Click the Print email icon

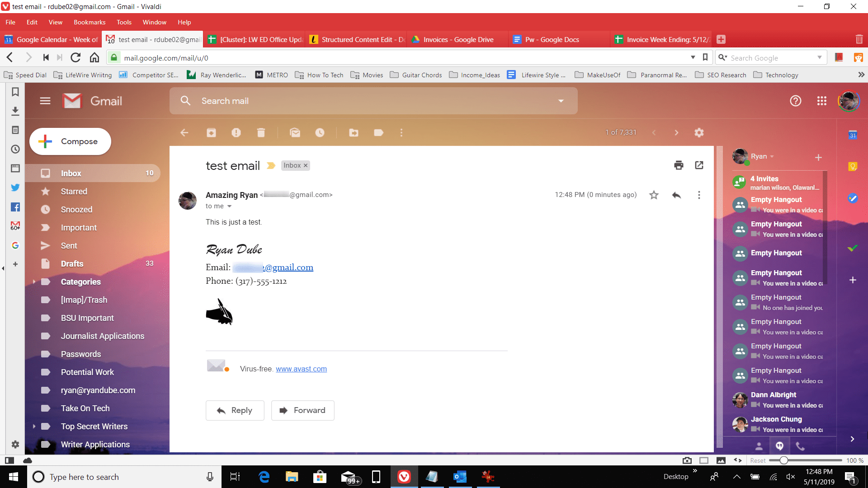point(679,165)
